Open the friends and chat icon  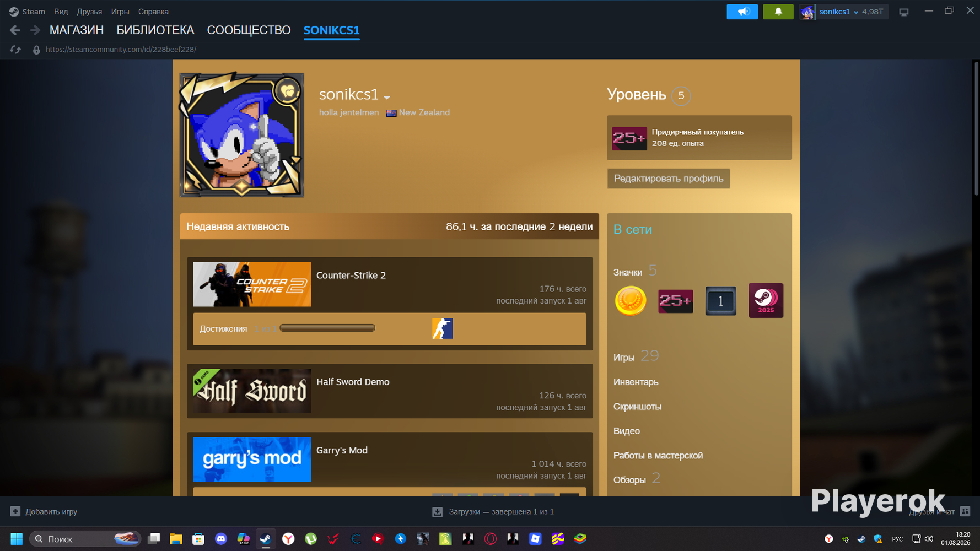965,511
